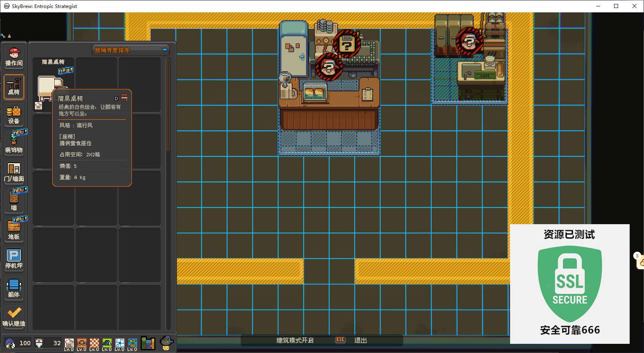Switch to the 设备 equipment category
Viewport: 644px width, 353px height.
tap(14, 115)
